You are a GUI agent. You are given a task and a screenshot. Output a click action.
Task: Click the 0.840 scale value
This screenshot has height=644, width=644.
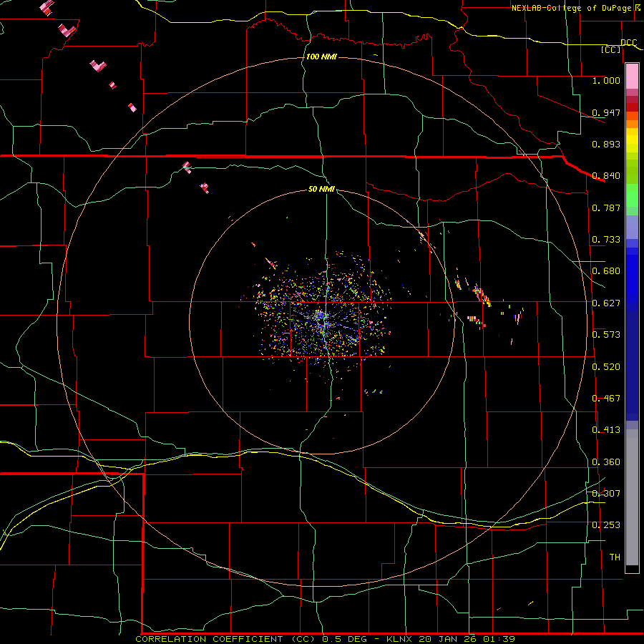pyautogui.click(x=606, y=176)
